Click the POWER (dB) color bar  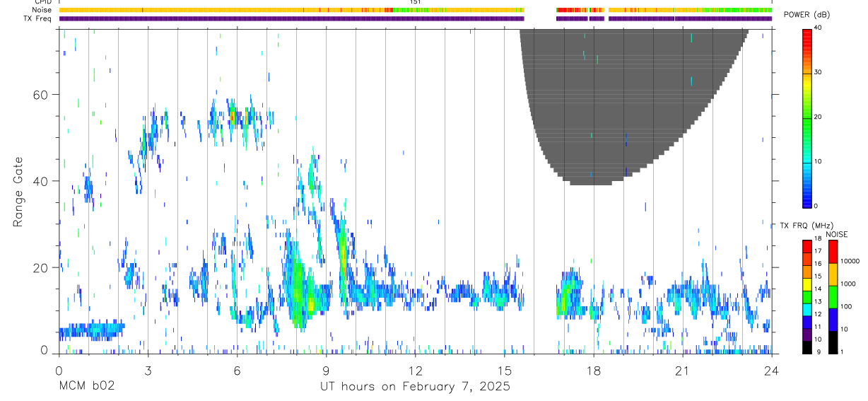tap(807, 117)
